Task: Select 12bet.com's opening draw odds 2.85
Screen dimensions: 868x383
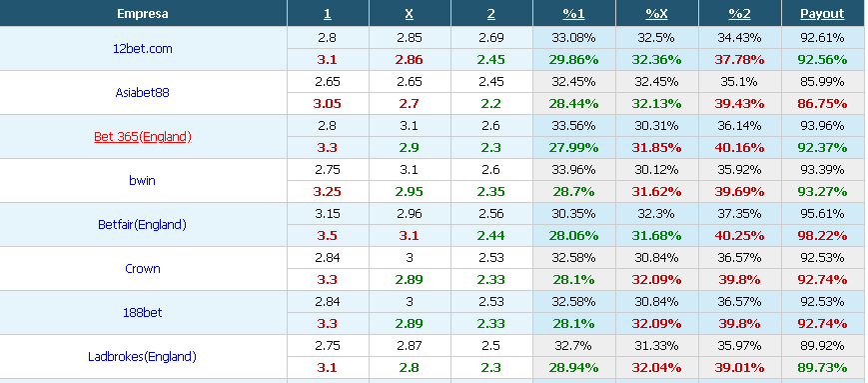Action: [410, 38]
